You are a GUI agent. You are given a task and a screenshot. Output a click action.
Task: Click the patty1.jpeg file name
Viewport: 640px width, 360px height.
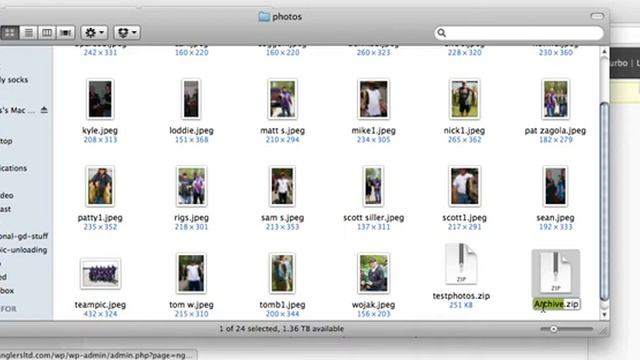(100, 218)
